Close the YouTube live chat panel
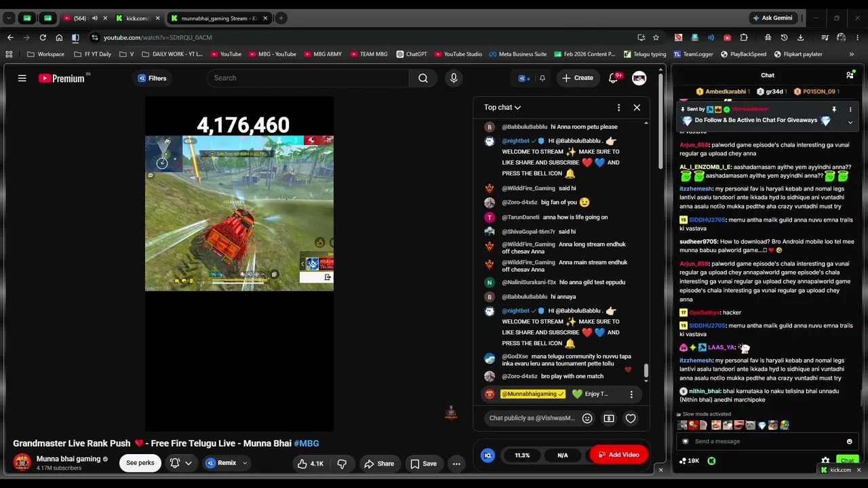868x488 pixels. pyautogui.click(x=637, y=107)
